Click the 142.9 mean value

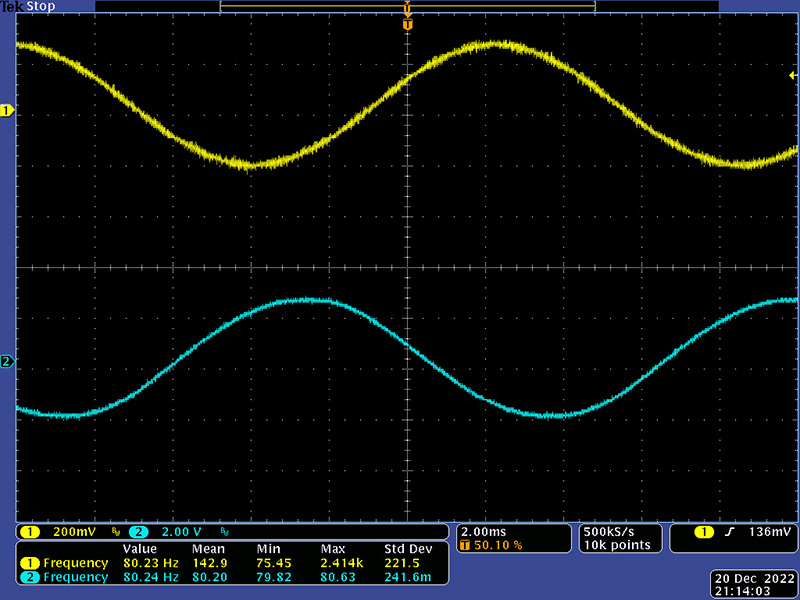pyautogui.click(x=210, y=563)
